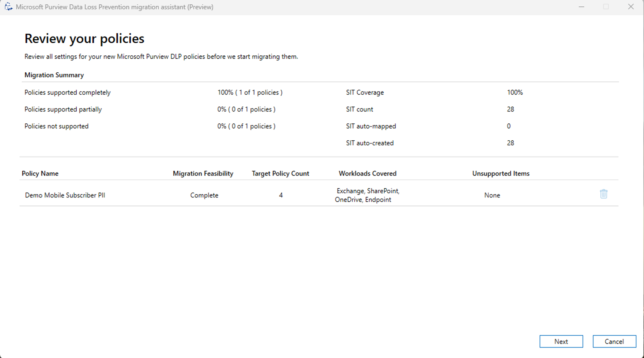Click the Migration Feasibility column header
644x358 pixels.
(203, 173)
